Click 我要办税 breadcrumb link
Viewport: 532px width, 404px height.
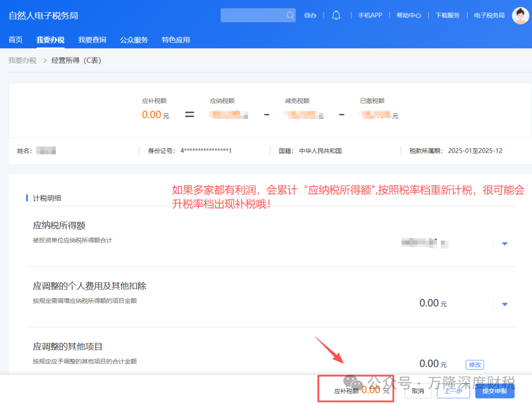pyautogui.click(x=22, y=61)
